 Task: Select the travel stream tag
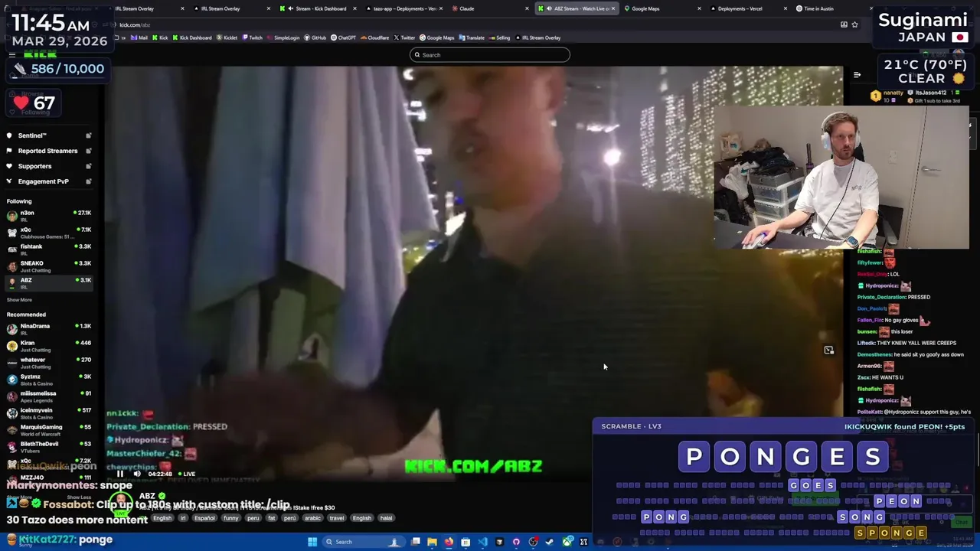pos(337,518)
